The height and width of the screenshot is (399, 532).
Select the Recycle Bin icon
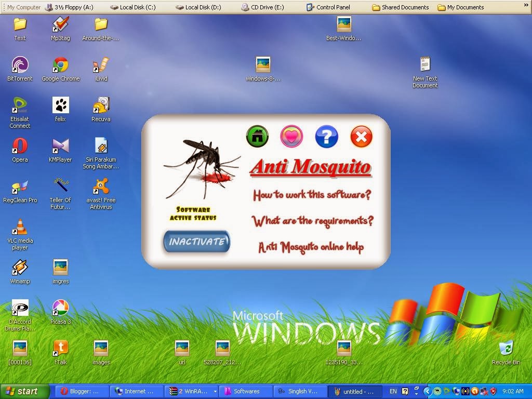[x=506, y=353]
